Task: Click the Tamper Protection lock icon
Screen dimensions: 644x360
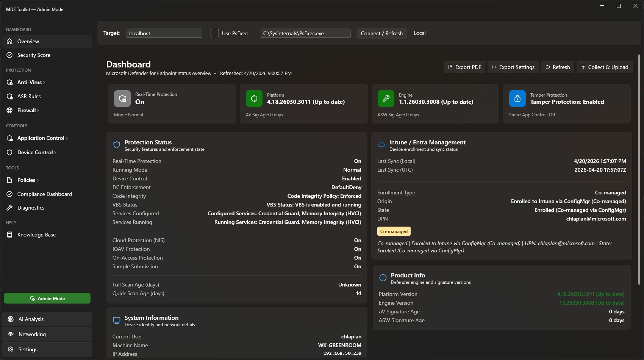Action: pos(517,99)
